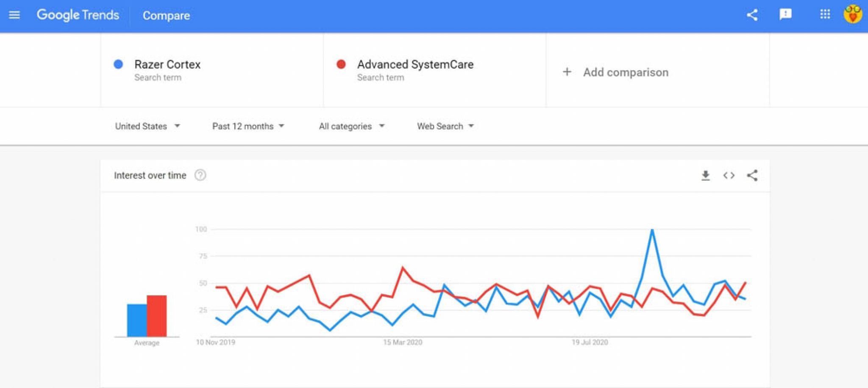
Task: Open the embed code icon
Action: 729,175
